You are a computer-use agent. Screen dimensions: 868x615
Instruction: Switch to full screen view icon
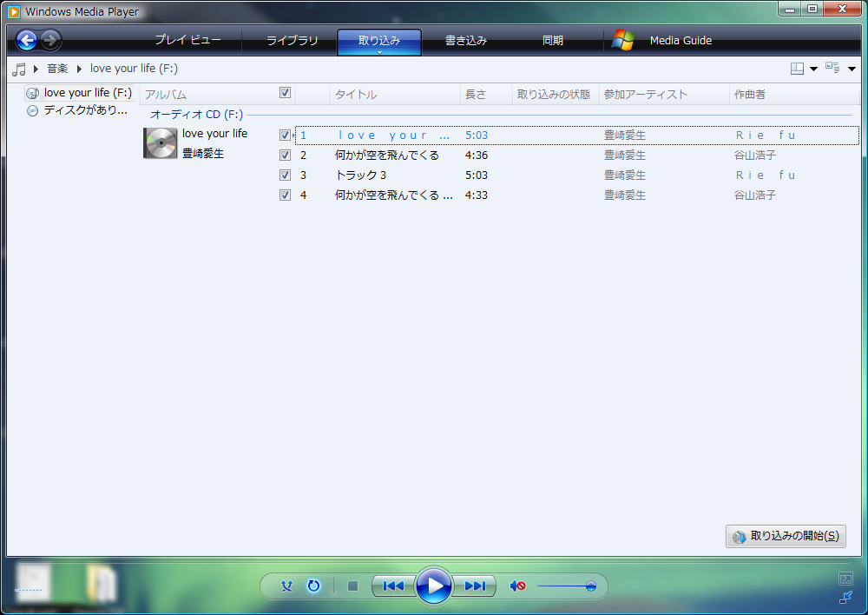tap(845, 579)
